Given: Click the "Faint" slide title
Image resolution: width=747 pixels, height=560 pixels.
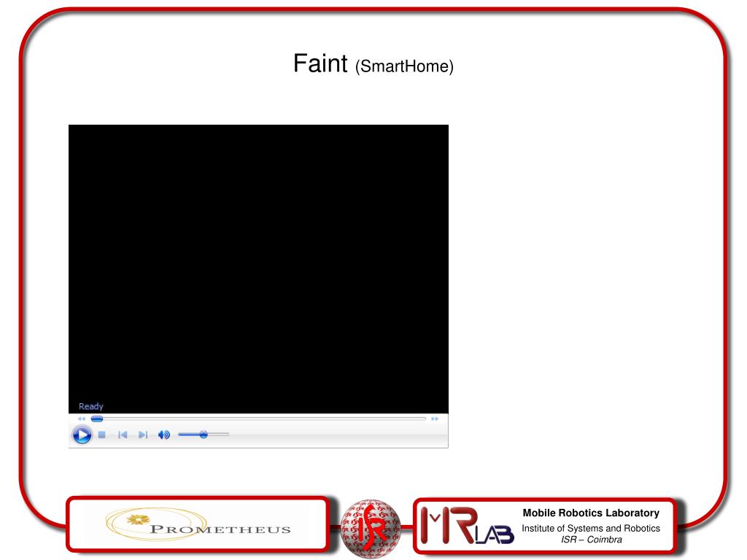Looking at the screenshot, I should pos(320,63).
